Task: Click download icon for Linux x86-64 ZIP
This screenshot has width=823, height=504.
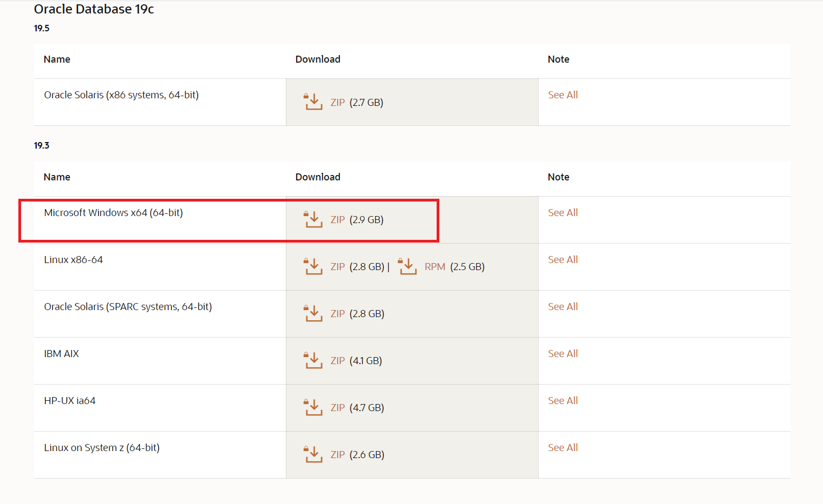Action: pos(313,266)
